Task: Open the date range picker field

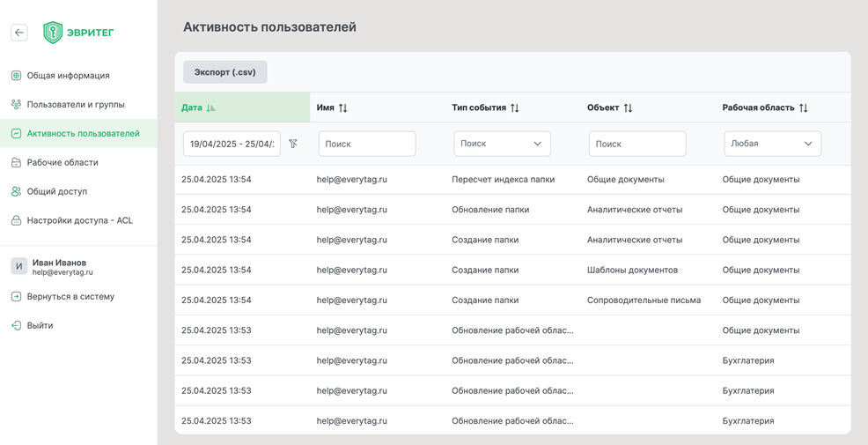Action: click(232, 144)
